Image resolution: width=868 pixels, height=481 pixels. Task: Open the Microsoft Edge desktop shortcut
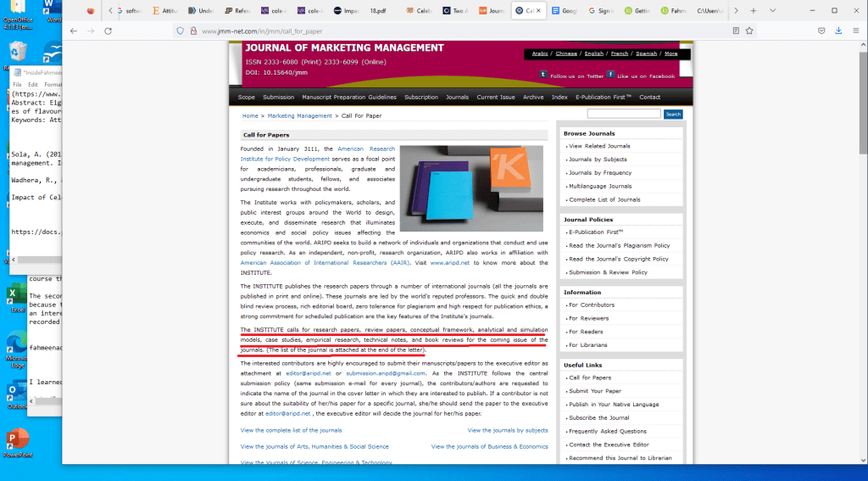coord(17,348)
